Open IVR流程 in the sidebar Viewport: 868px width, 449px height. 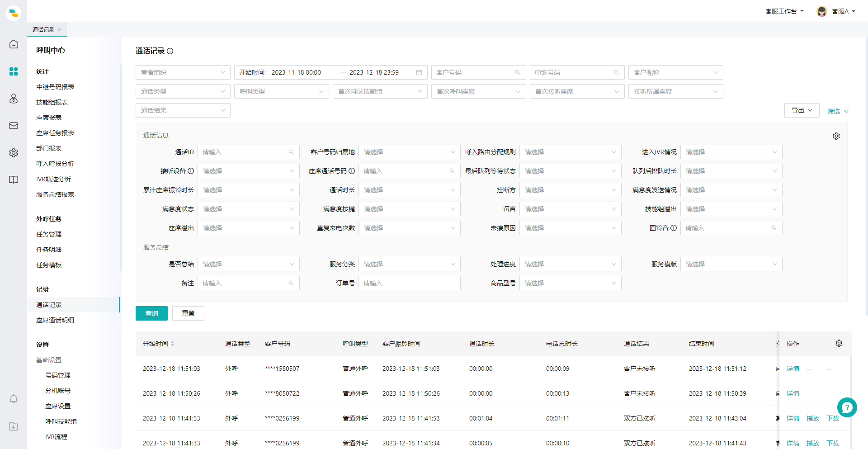click(x=56, y=437)
